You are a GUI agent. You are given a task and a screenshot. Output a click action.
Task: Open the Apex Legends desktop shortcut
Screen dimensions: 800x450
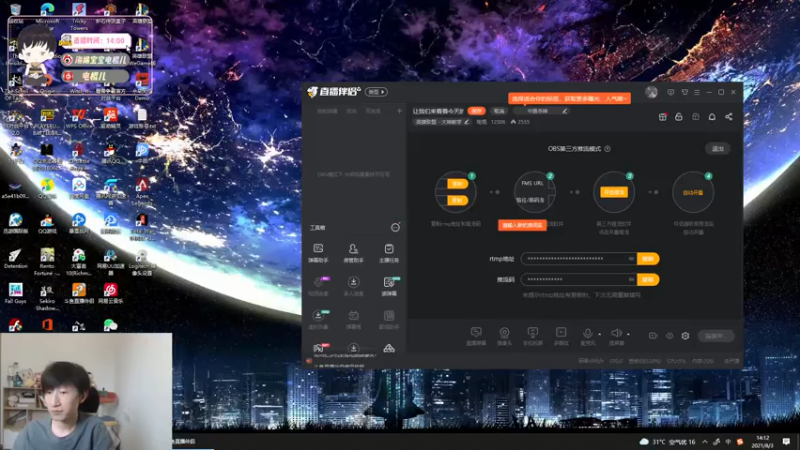[142, 190]
